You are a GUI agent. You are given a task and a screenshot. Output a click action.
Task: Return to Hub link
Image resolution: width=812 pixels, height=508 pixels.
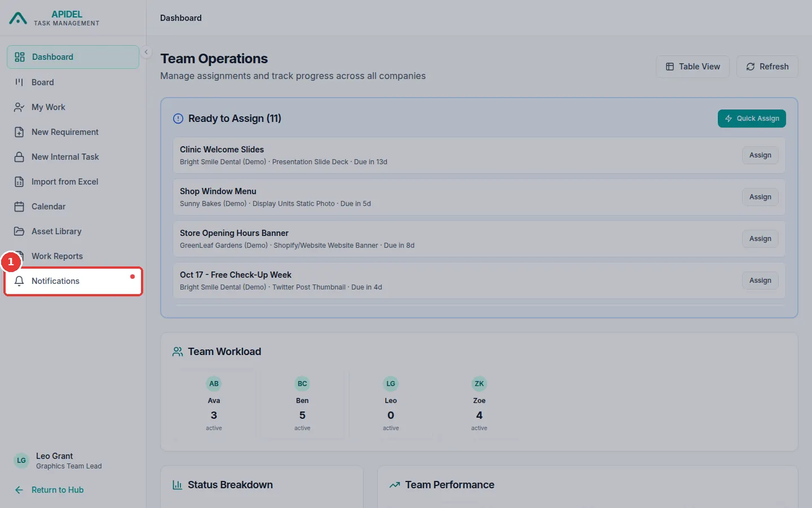click(x=58, y=490)
